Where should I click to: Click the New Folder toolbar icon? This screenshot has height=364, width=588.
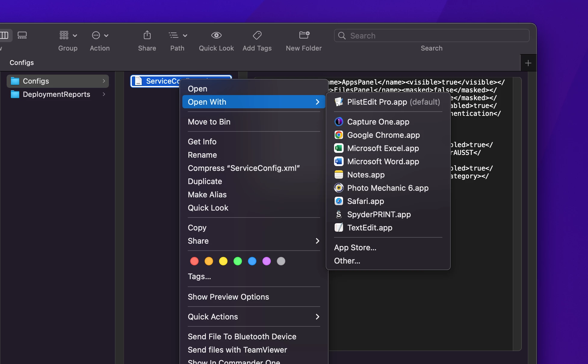(x=304, y=35)
